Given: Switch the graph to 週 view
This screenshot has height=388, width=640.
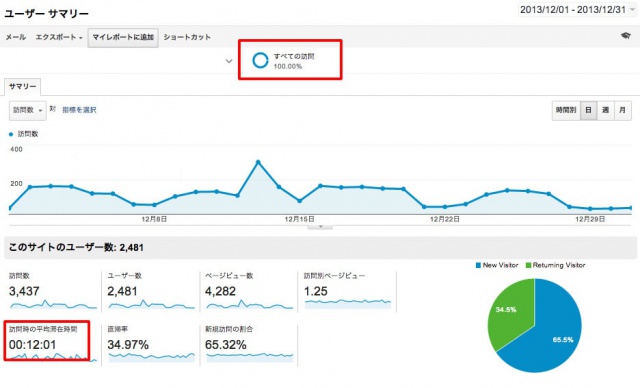Looking at the screenshot, I should click(605, 110).
